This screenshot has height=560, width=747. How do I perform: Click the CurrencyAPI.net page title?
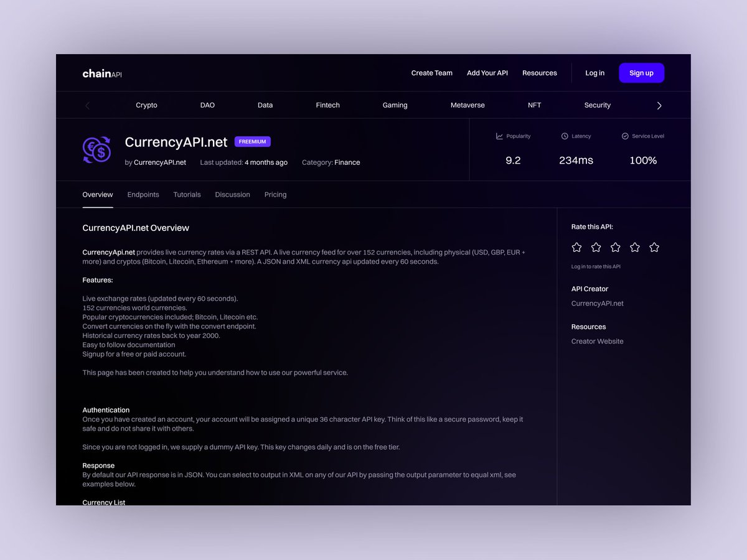(176, 142)
